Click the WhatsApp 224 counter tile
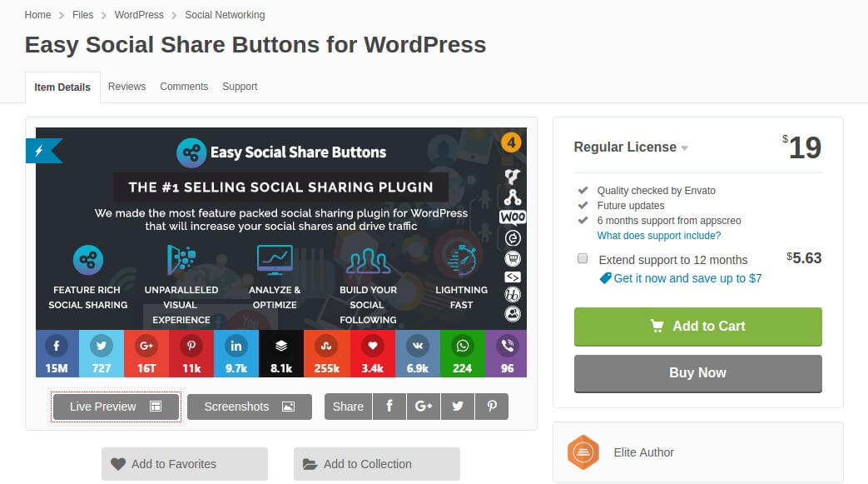This screenshot has height=484, width=868. point(462,354)
